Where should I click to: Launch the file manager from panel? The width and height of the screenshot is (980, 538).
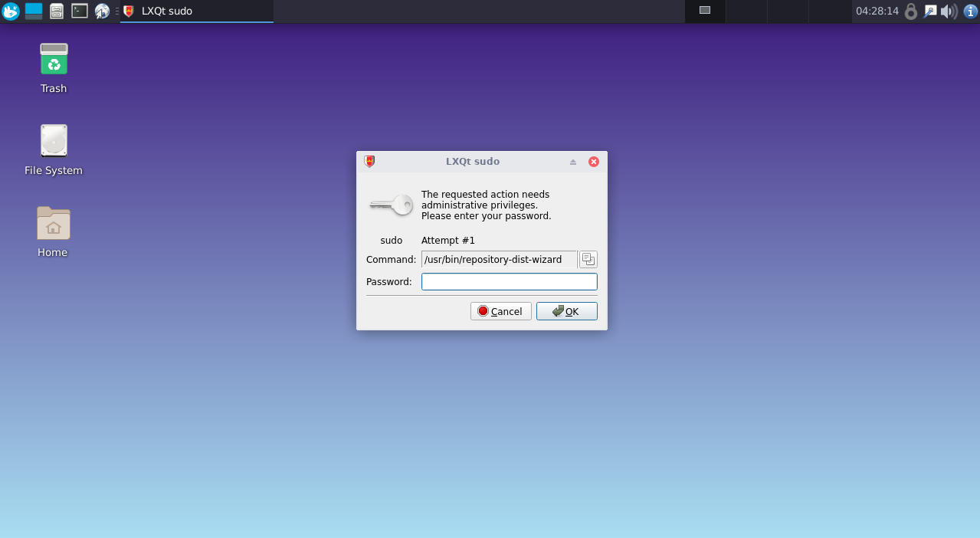click(57, 11)
